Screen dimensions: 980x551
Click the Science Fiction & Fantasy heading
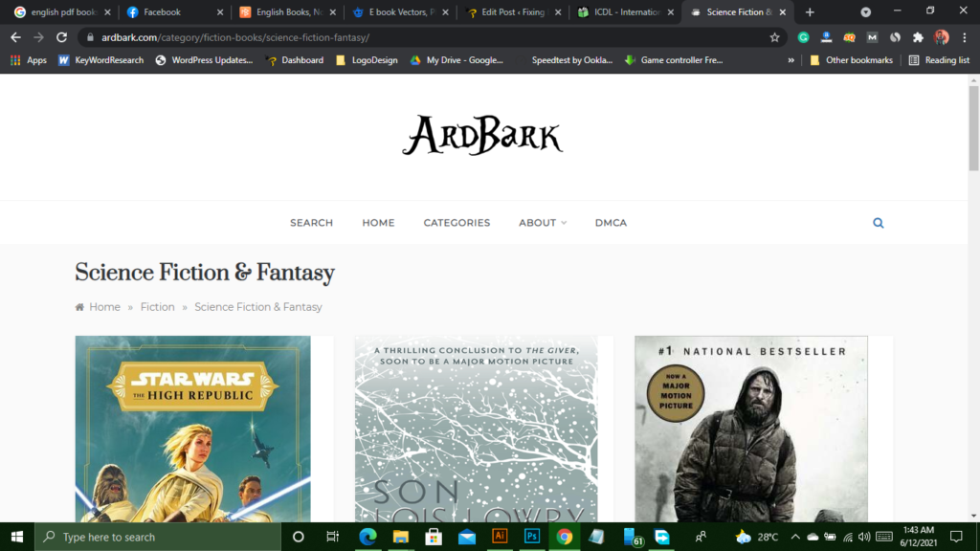pyautogui.click(x=205, y=273)
